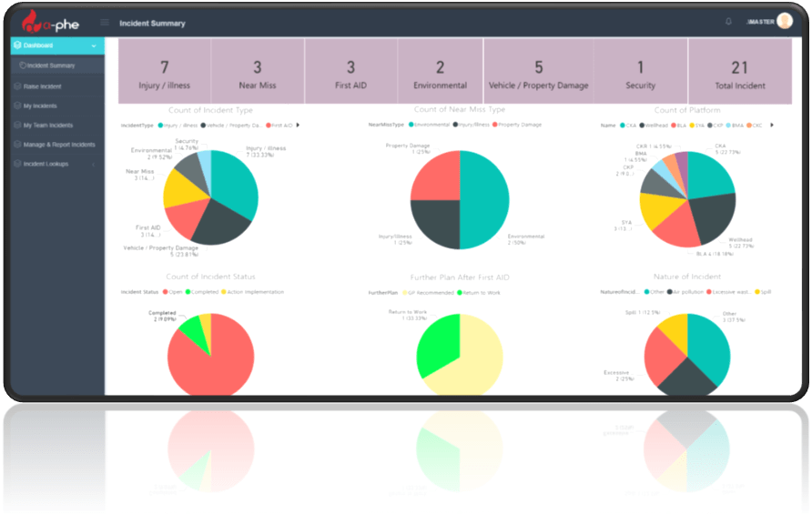Toggle the Wellhead platform legend marker
This screenshot has height=514, width=812.
[642, 126]
